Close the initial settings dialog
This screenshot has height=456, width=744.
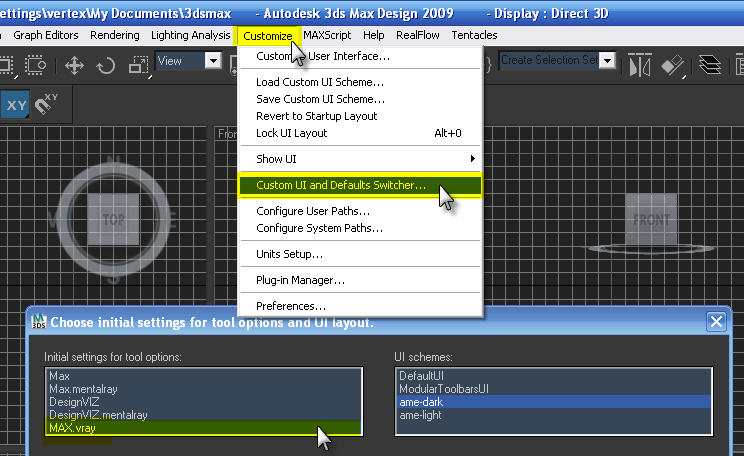tap(716, 322)
